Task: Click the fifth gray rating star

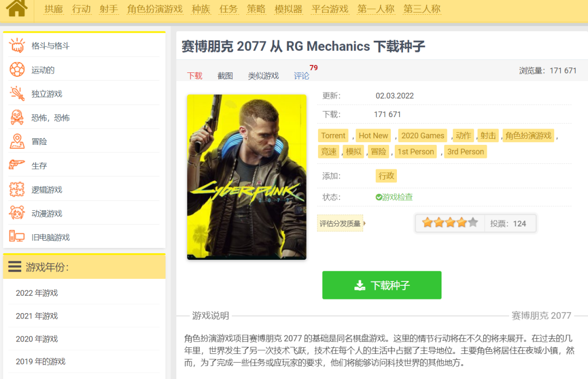Action: 473,223
